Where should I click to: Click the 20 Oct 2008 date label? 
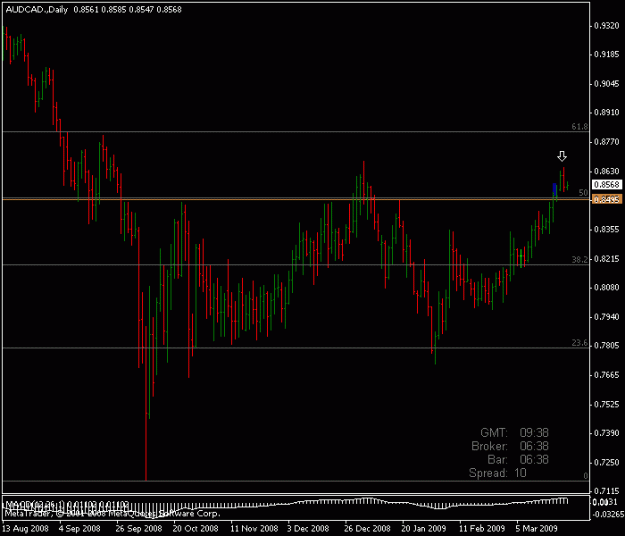click(196, 529)
